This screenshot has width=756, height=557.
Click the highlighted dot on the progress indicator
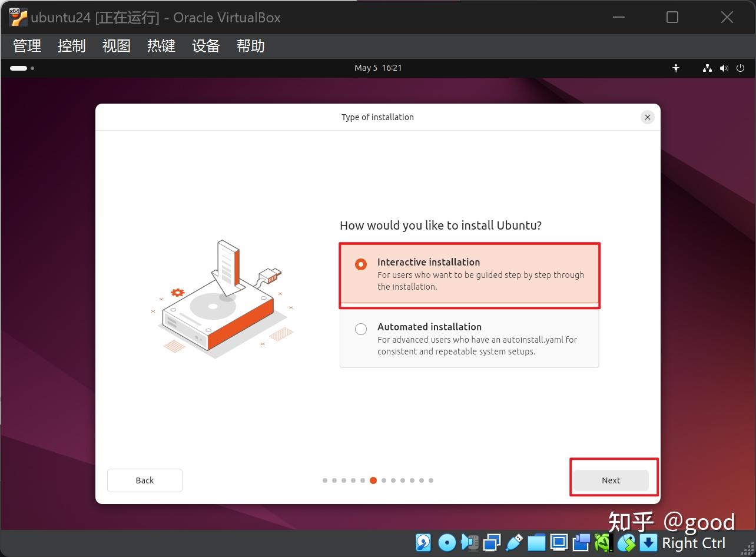coord(373,480)
